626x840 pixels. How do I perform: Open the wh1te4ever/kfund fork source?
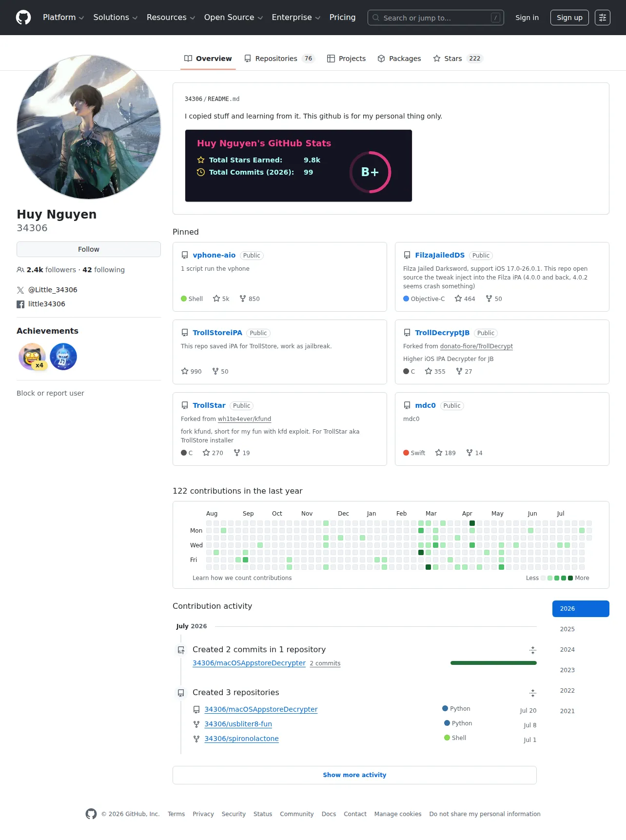tap(244, 419)
